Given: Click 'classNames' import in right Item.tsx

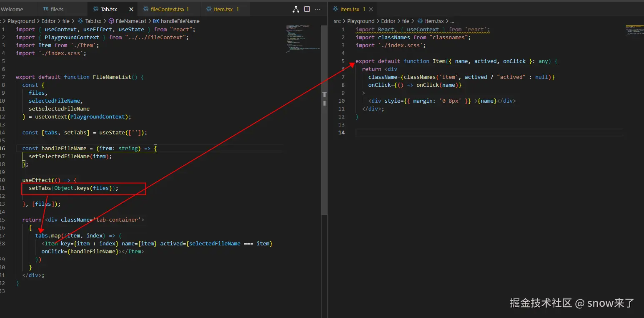Looking at the screenshot, I should click(394, 37).
